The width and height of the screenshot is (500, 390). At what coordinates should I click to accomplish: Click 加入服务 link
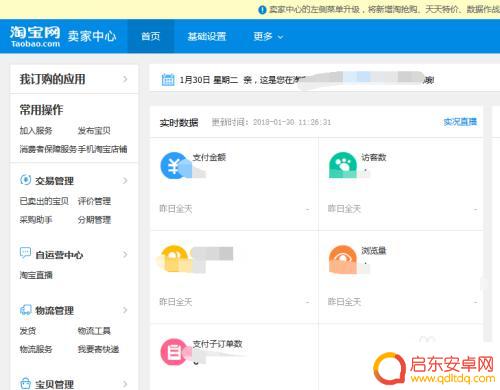36,131
